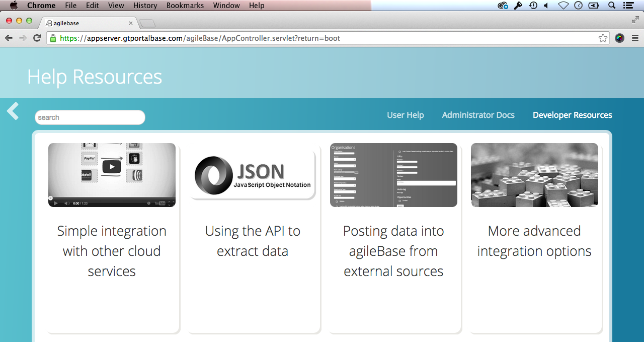
Task: Click the white back chevron arrow
Action: pos(13,111)
